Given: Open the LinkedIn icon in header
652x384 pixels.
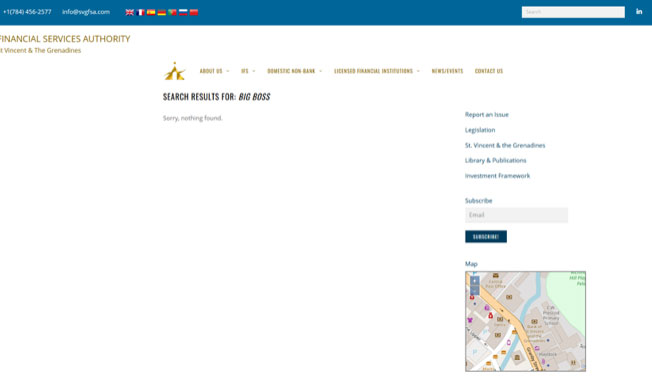Looking at the screenshot, I should 639,12.
